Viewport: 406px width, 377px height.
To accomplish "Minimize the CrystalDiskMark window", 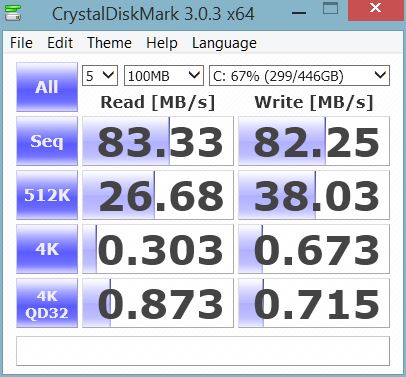I will pos(299,13).
